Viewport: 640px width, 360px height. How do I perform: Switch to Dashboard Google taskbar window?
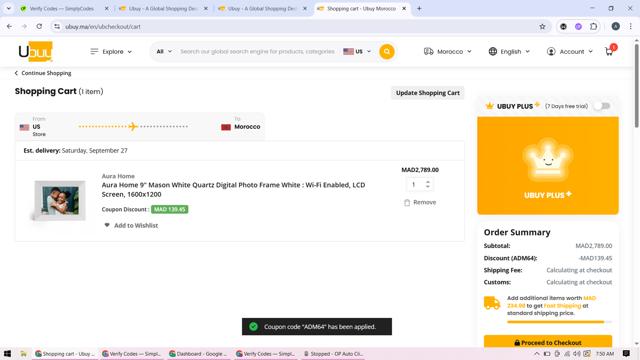coord(198,353)
